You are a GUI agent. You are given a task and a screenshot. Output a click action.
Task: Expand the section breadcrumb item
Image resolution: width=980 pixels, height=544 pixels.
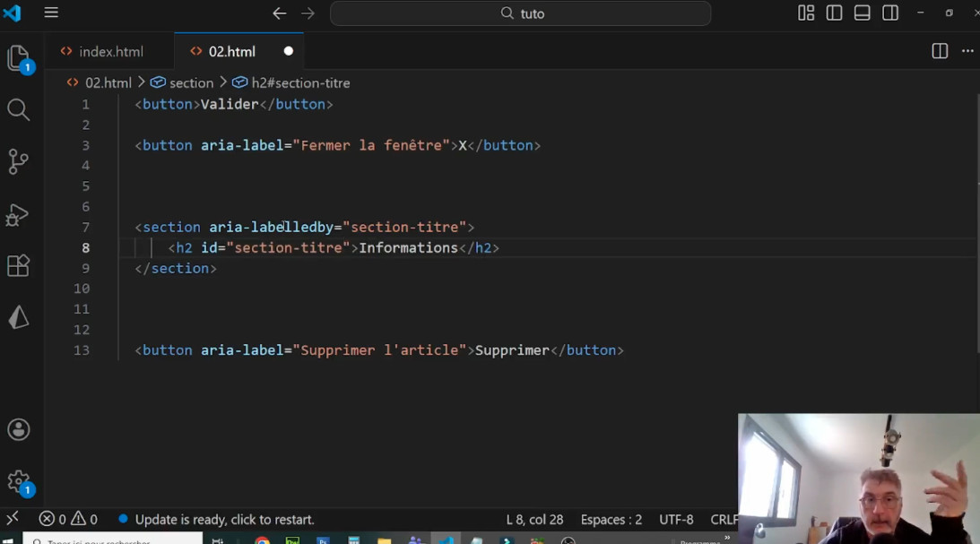(183, 83)
